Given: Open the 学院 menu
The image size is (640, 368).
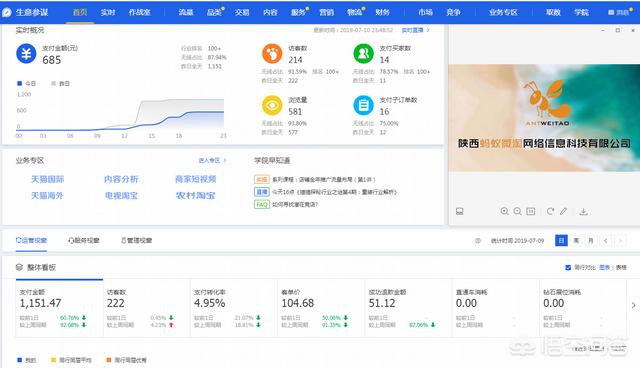Looking at the screenshot, I should click(x=582, y=13).
